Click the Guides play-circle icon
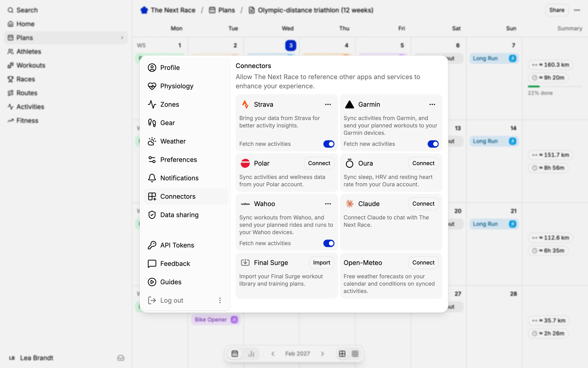The image size is (588, 368). (152, 282)
